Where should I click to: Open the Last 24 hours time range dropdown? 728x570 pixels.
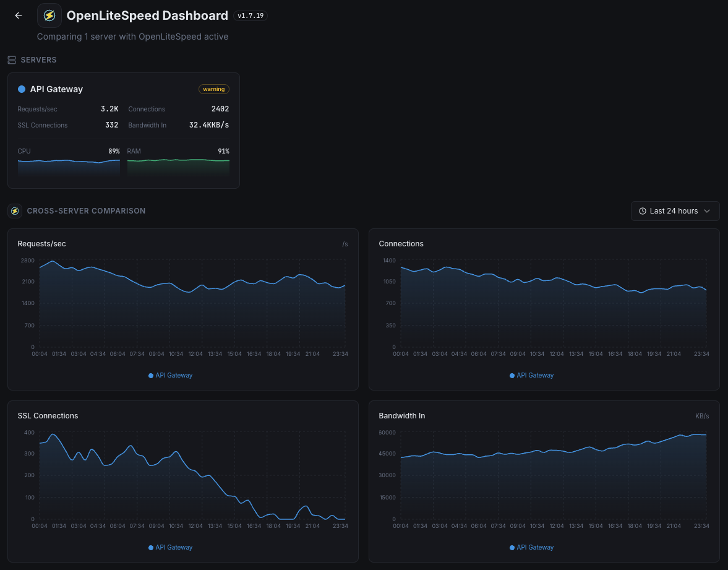(x=675, y=211)
